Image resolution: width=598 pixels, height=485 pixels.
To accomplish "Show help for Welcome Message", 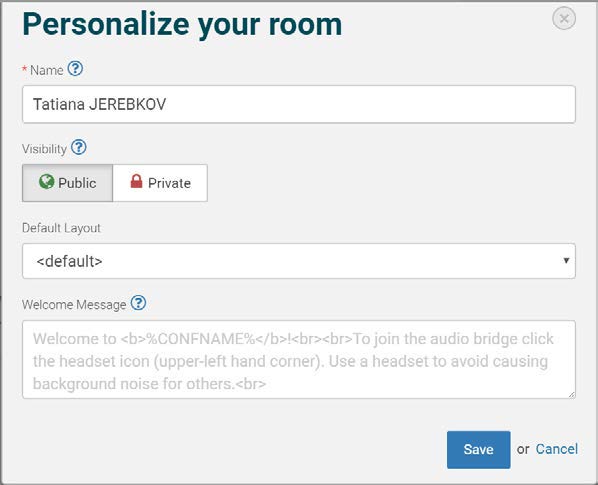I will pyautogui.click(x=138, y=303).
